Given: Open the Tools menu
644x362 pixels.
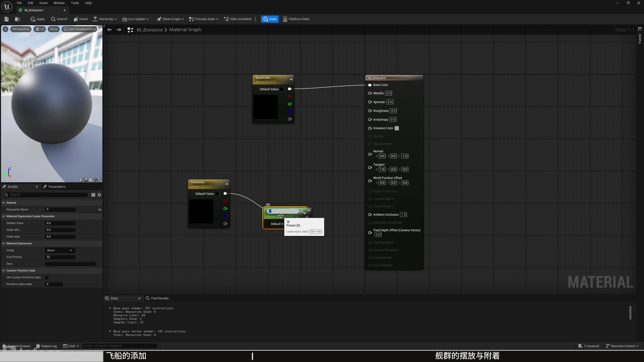Looking at the screenshot, I should click(75, 3).
